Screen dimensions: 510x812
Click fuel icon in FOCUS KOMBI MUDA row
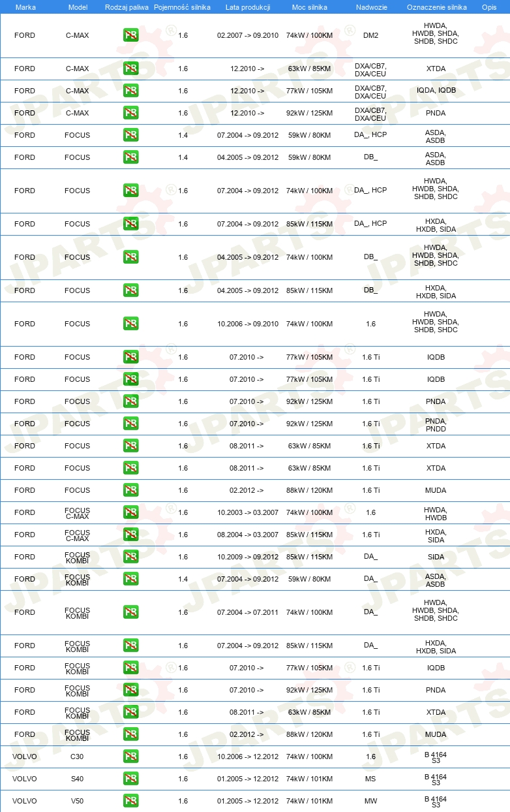tap(130, 734)
